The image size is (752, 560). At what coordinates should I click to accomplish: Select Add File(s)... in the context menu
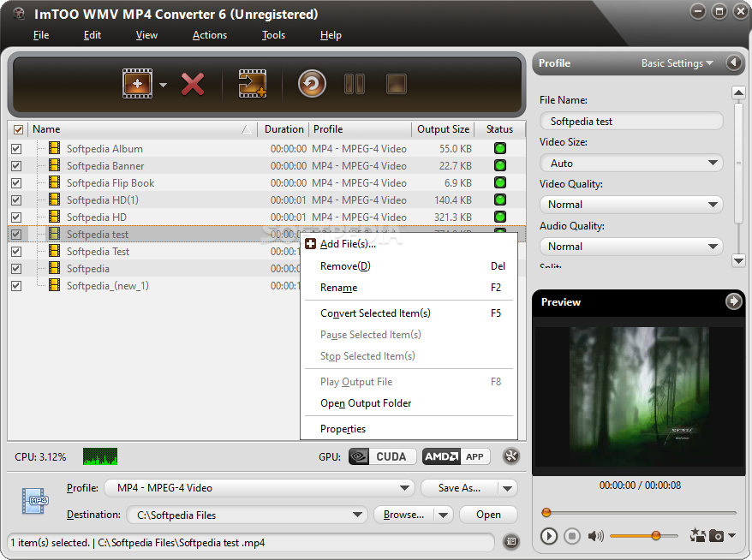410,244
